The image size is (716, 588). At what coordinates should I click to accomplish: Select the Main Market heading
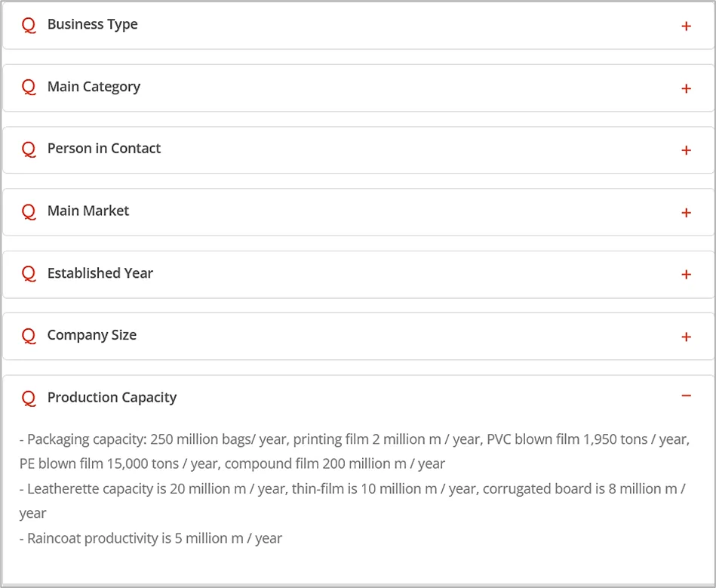(x=88, y=211)
